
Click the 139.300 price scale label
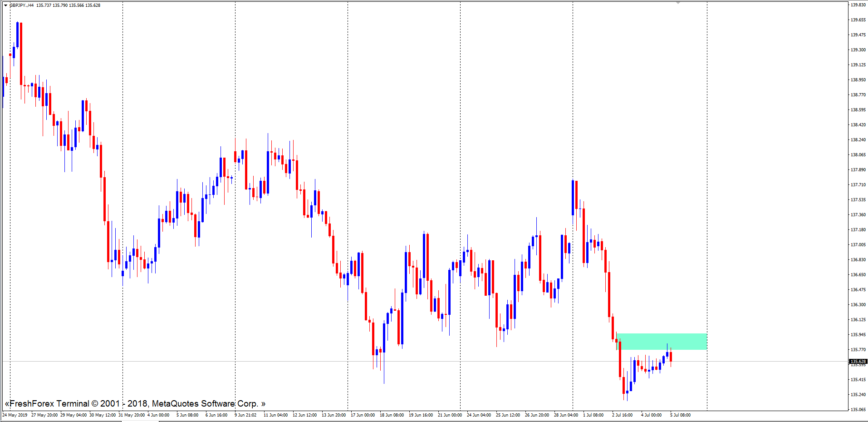(x=858, y=50)
